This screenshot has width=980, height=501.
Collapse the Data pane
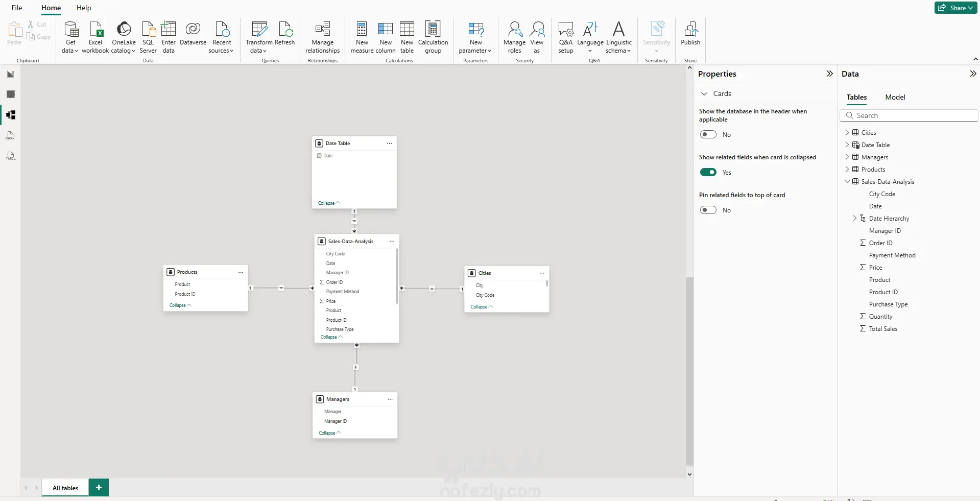coord(973,74)
